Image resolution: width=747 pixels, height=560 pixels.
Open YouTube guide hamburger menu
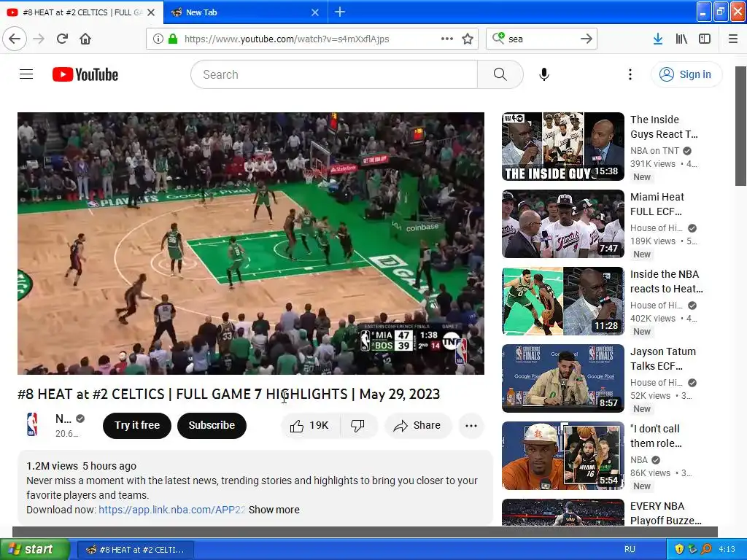tap(26, 74)
